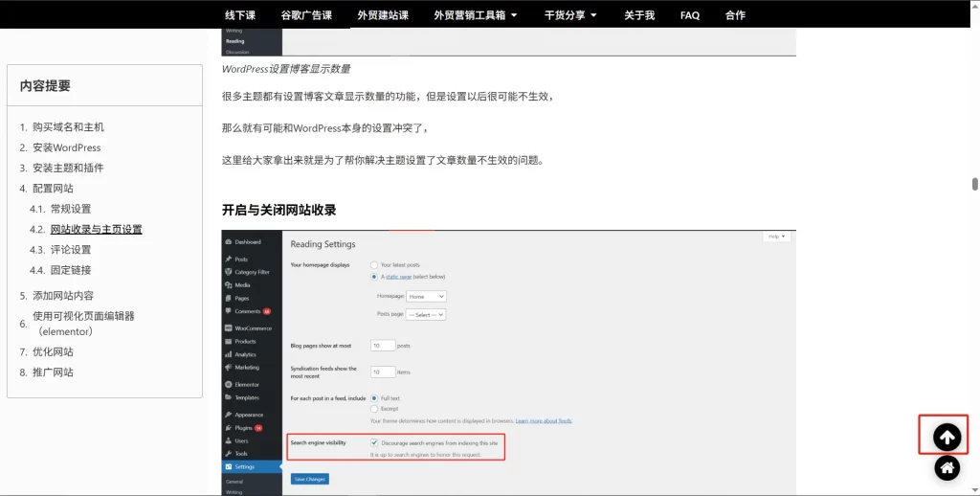Viewport: 980px width, 496px height.
Task: Jump to 网站收录与主页设置 in contents
Action: [x=97, y=230]
